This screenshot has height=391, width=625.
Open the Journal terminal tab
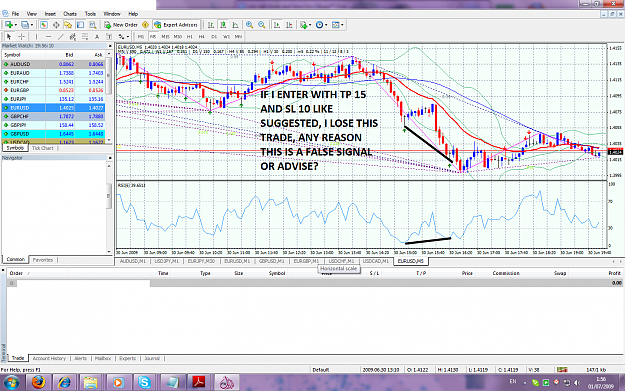(152, 358)
